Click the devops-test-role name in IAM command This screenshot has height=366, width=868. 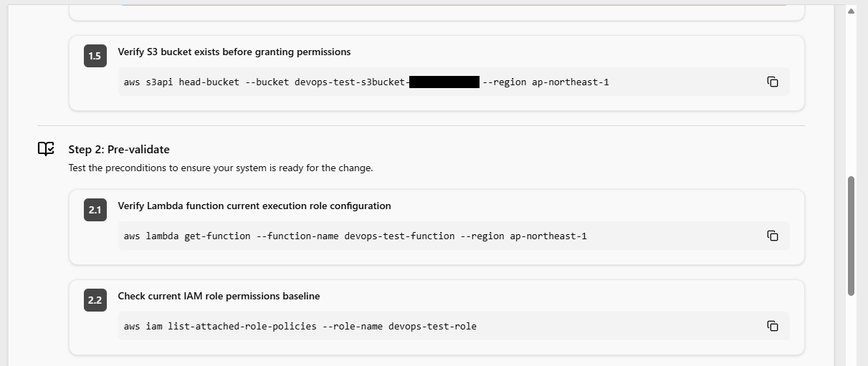[x=432, y=326]
